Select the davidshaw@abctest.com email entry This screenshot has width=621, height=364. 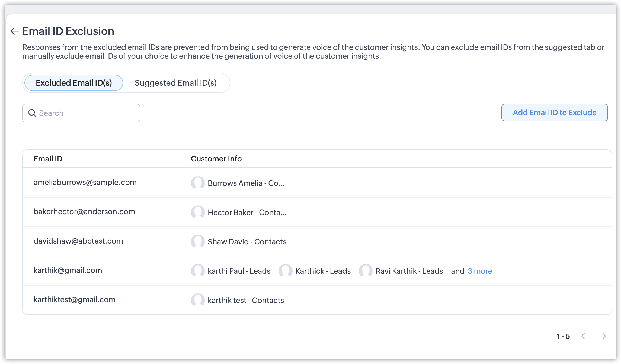pyautogui.click(x=78, y=241)
